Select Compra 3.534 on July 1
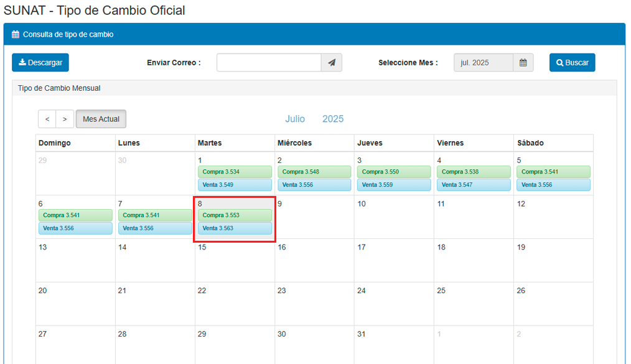 coord(235,172)
